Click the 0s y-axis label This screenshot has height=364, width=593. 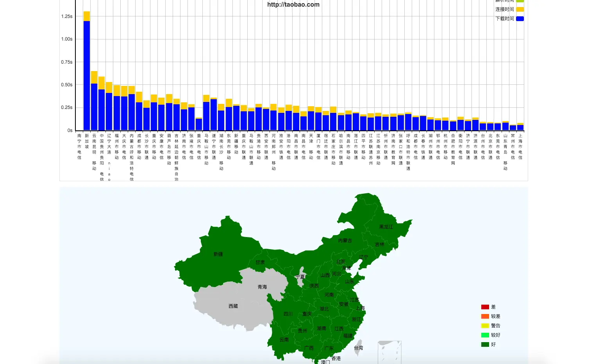pyautogui.click(x=70, y=130)
